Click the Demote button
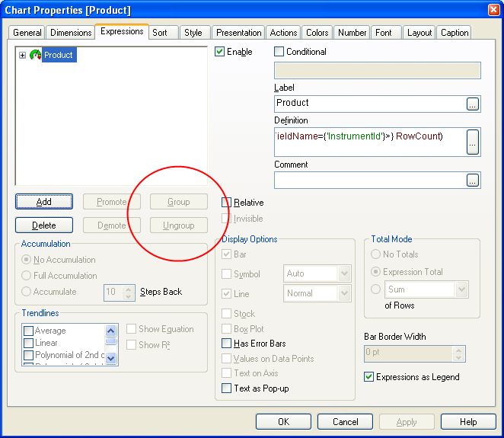504x438 pixels. tap(112, 225)
